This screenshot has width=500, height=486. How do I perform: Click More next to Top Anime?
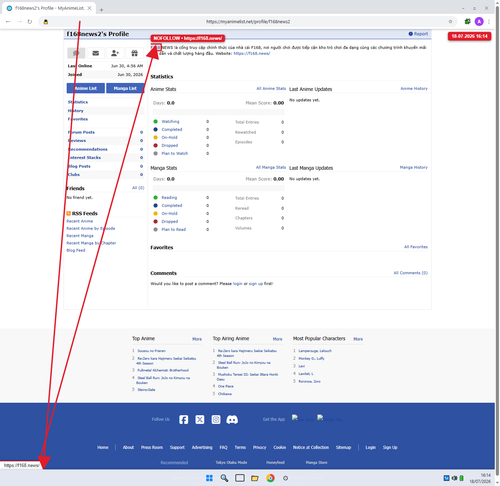point(197,339)
